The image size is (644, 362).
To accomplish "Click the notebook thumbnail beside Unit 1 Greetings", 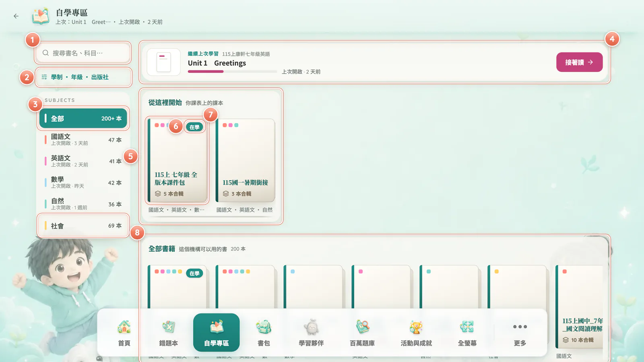I will point(164,62).
